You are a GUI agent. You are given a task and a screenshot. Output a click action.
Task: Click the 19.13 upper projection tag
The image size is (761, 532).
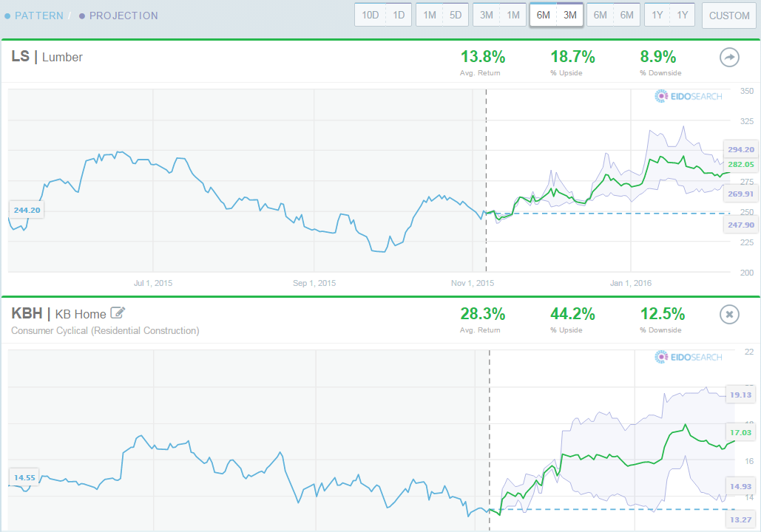click(740, 395)
